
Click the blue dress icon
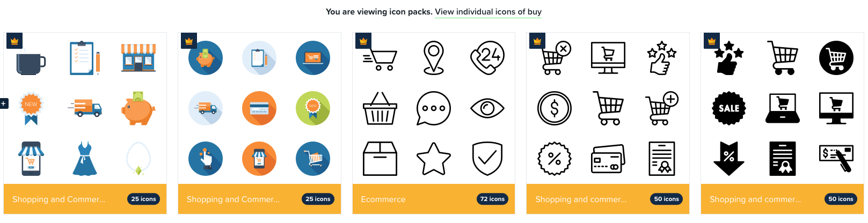pyautogui.click(x=85, y=159)
